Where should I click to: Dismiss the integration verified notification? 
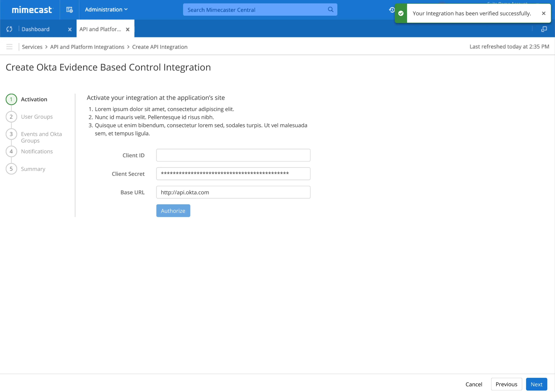(544, 13)
